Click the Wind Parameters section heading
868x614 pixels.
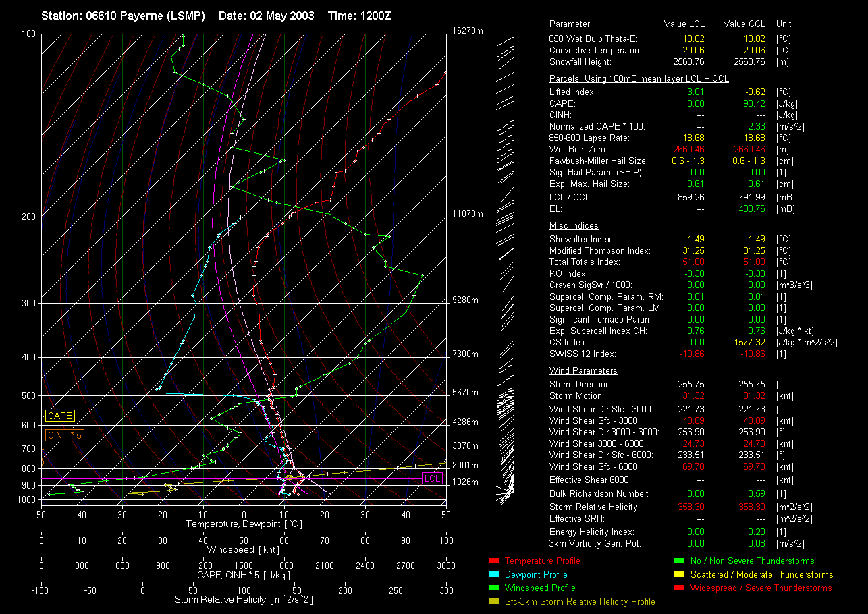point(583,371)
